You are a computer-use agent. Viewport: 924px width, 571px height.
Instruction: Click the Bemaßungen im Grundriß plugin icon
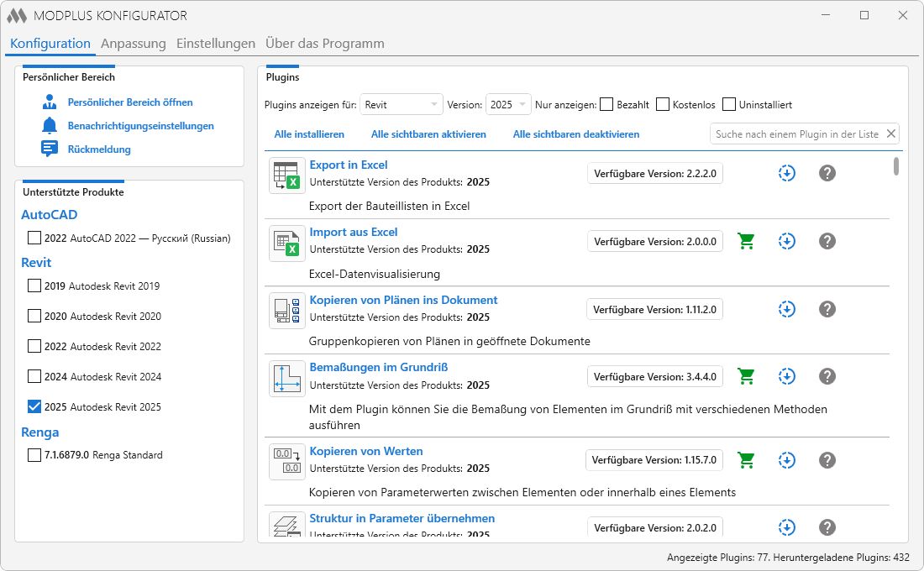287,379
